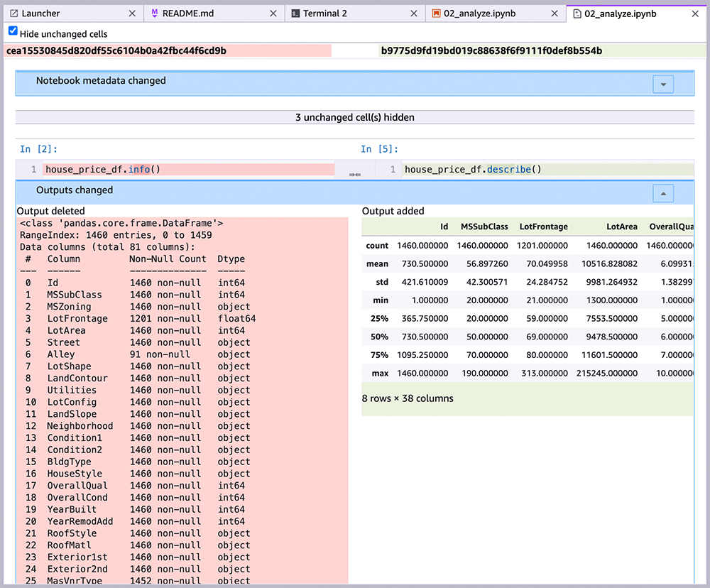
Task: Click the max row label in the table
Action: (x=380, y=374)
